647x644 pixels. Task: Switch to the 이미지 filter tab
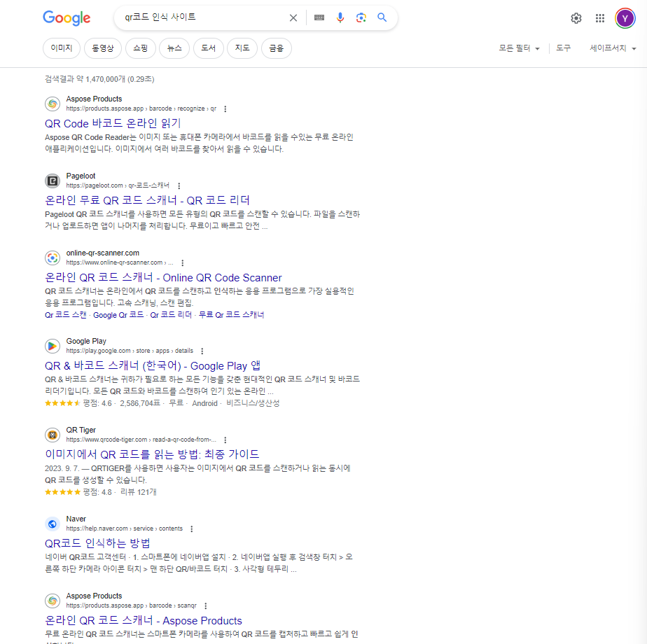pyautogui.click(x=62, y=48)
